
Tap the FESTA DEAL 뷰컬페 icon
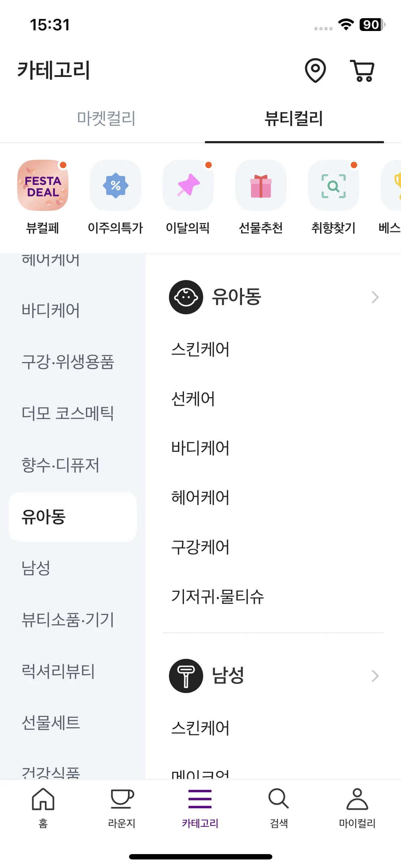point(43,185)
